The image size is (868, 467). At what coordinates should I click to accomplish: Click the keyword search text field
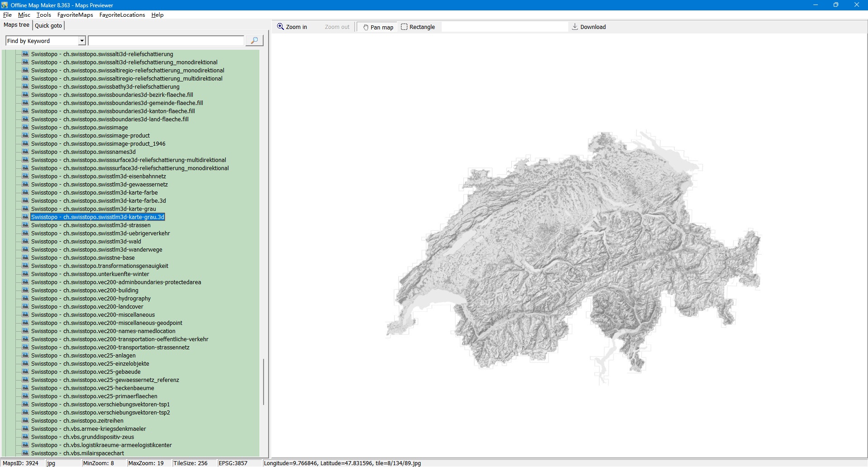[x=166, y=41]
